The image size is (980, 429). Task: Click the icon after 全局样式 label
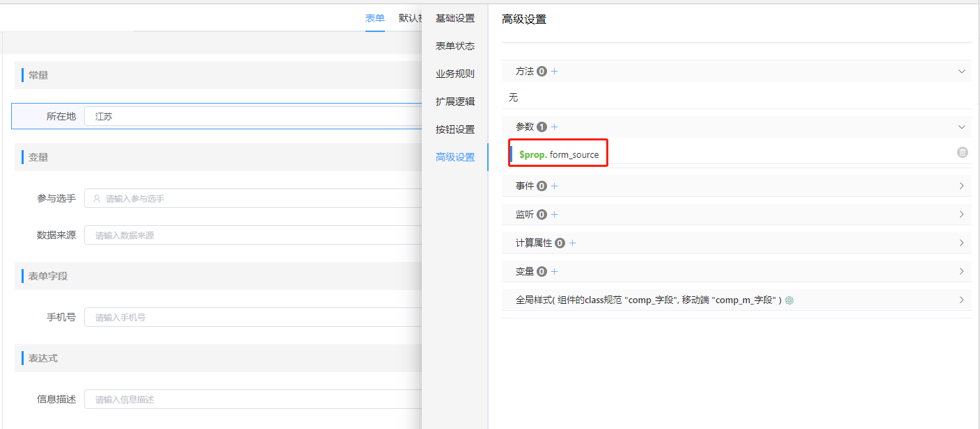789,300
